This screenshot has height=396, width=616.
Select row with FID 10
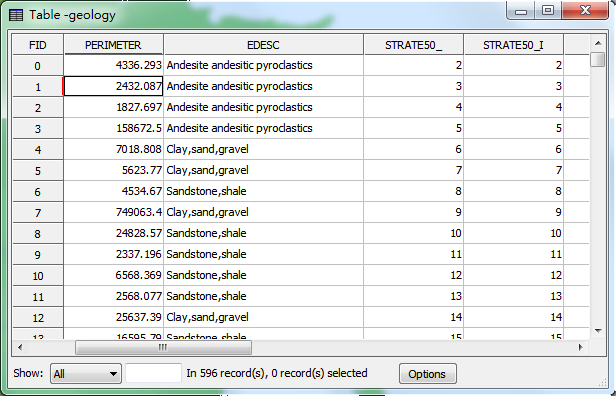(x=38, y=275)
